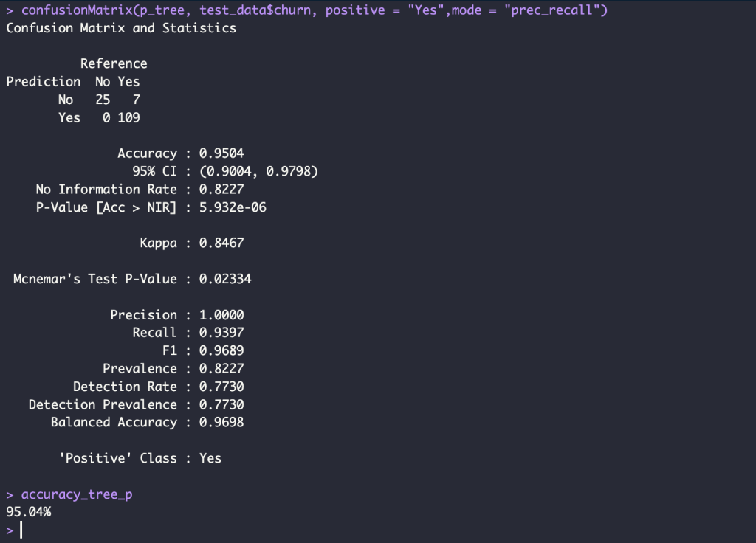Click the "Confusion Matrix and Statistics" heading
The height and width of the screenshot is (543, 756).
pyautogui.click(x=121, y=28)
